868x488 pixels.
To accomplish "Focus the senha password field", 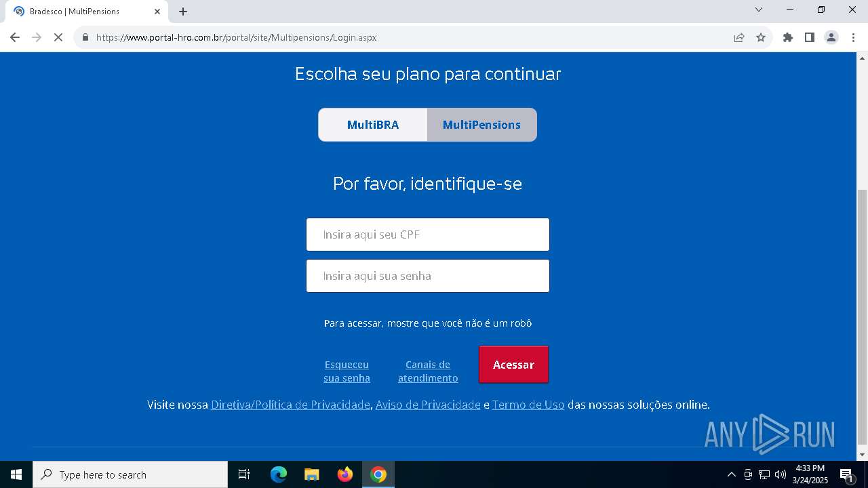I will pyautogui.click(x=428, y=276).
